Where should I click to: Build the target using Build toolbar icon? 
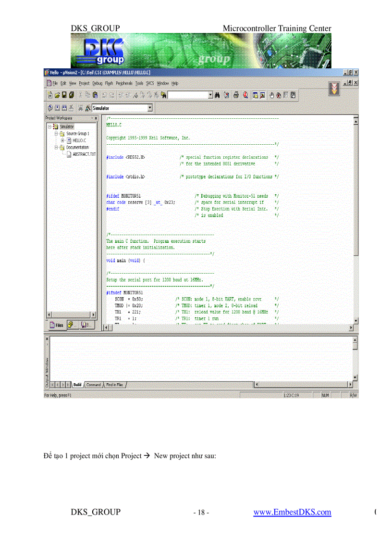[57, 107]
